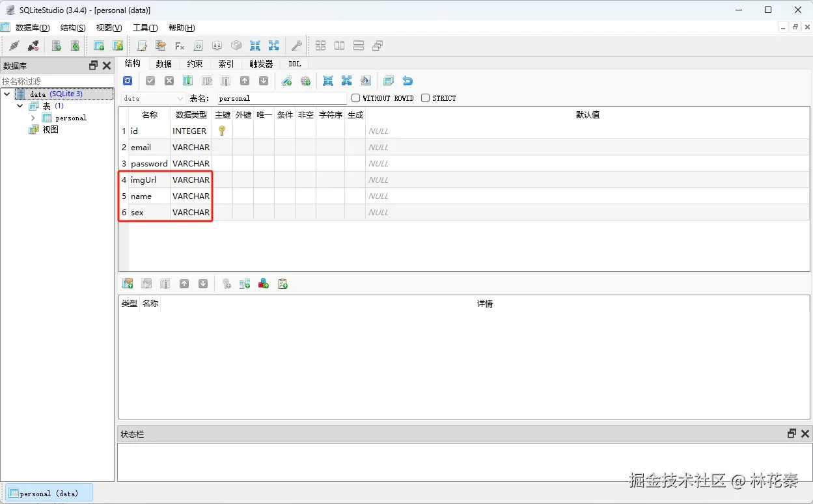Image resolution: width=813 pixels, height=504 pixels.
Task: Switch to the 触发器 tab
Action: (261, 64)
